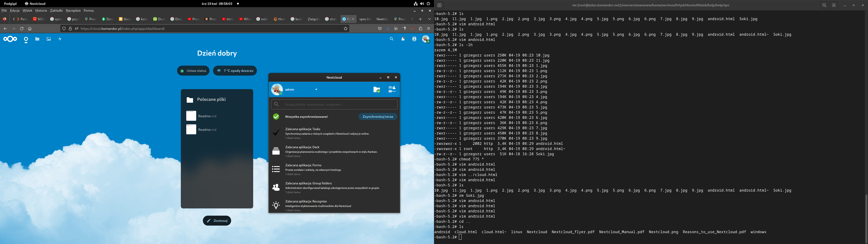Open Firefox downloads arrow icon
Screen dimensions: 868x244
coord(388,29)
